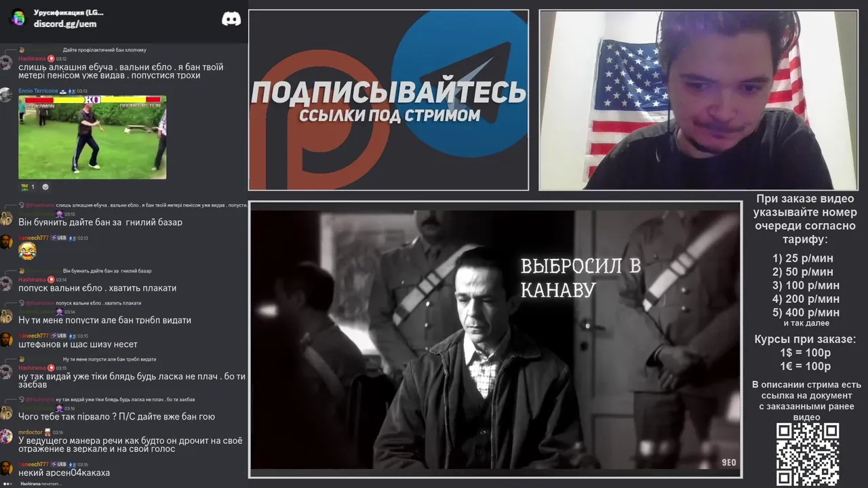Click the badge icon next to mrdoctor's name
868x488 pixels.
47,432
